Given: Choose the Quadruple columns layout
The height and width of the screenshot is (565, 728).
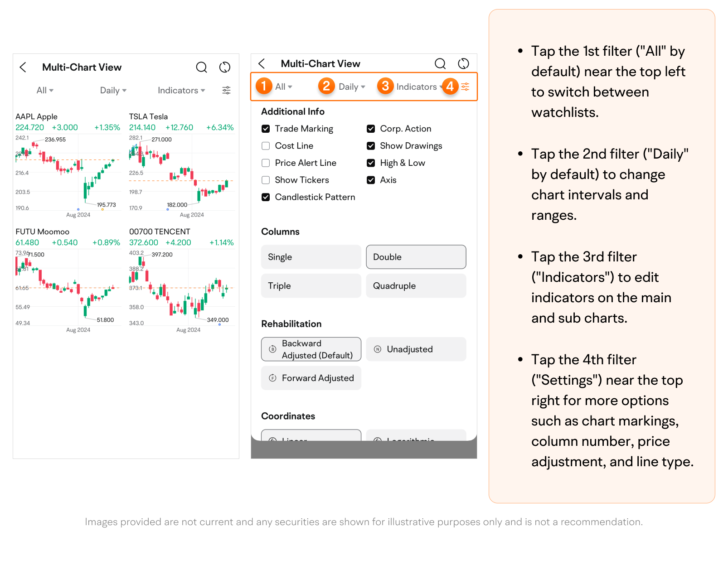Looking at the screenshot, I should click(416, 285).
